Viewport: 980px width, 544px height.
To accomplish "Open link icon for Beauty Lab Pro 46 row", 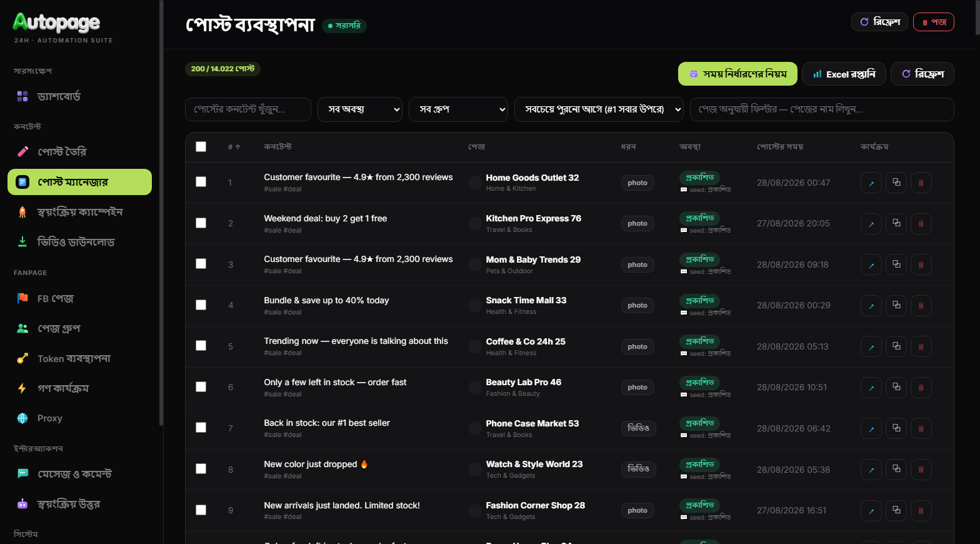I will click(871, 388).
